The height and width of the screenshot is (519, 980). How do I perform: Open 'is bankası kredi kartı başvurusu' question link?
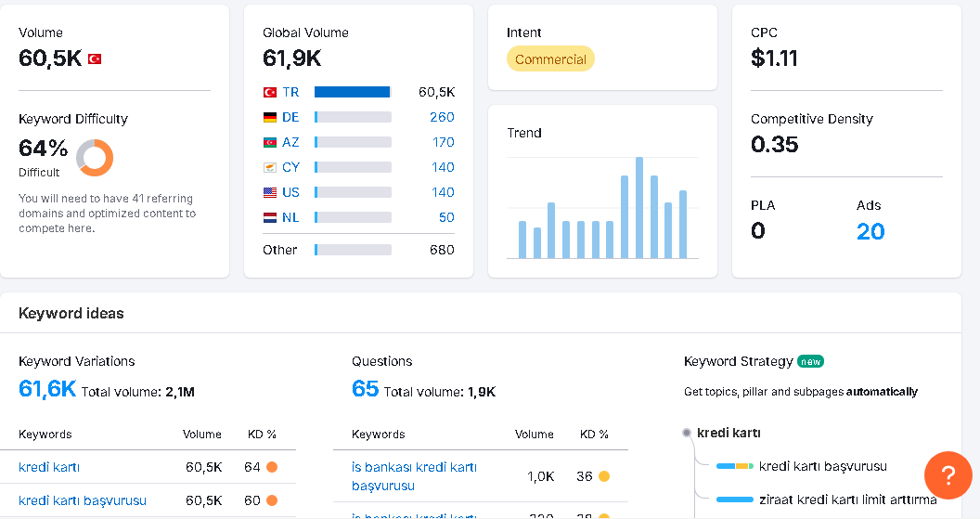(x=415, y=476)
